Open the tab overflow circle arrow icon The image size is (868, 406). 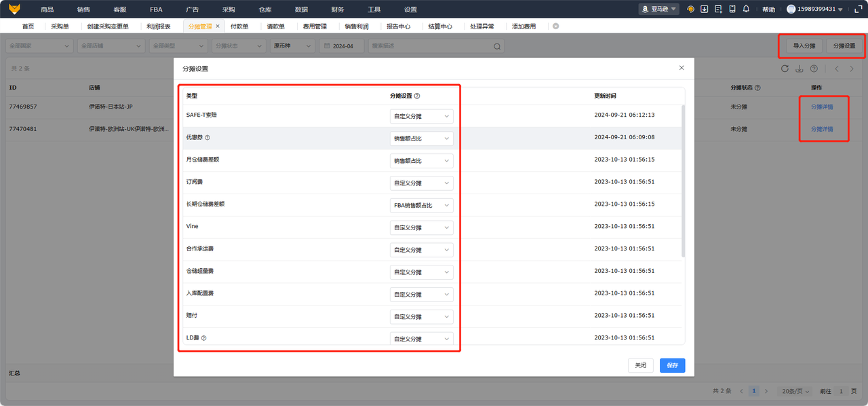click(x=556, y=26)
